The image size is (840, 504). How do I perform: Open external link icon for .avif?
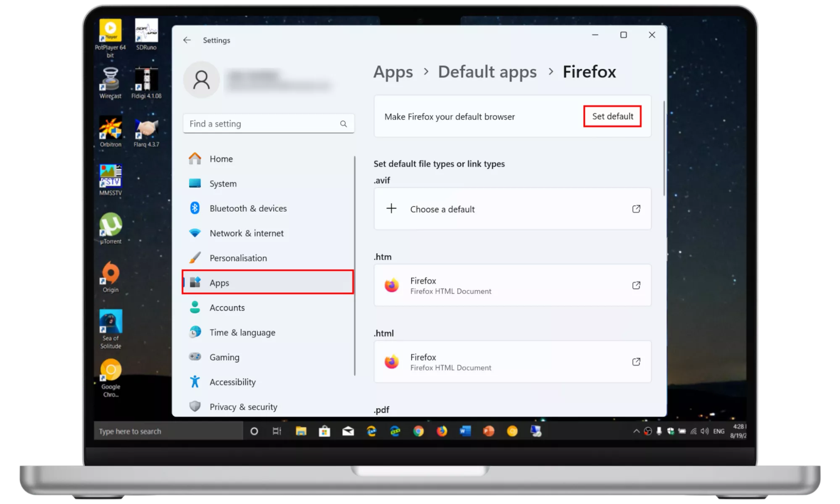636,209
